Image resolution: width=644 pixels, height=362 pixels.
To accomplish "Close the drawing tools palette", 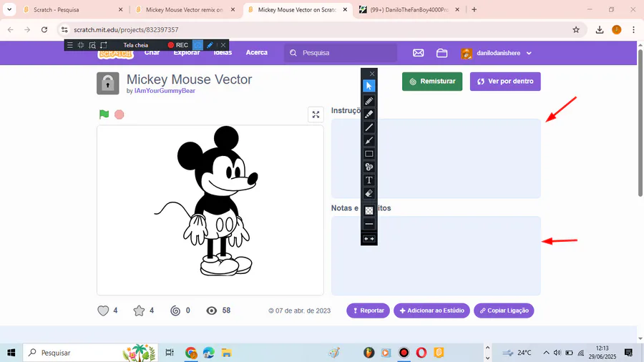I will coord(372,74).
